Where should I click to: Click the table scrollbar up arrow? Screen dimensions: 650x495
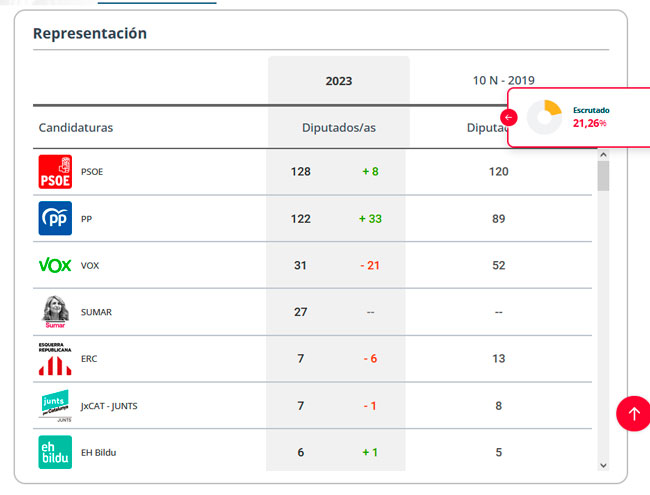(x=604, y=155)
